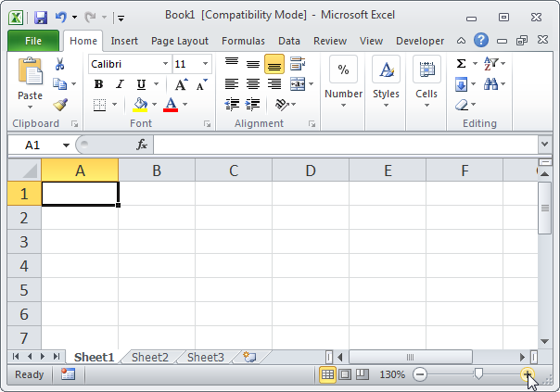The image size is (560, 392).
Task: Click the Paste clipboard icon
Action: point(31,71)
